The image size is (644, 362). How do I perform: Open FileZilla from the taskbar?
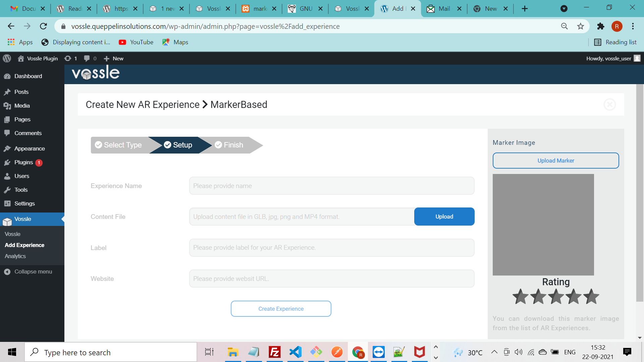[x=274, y=352]
